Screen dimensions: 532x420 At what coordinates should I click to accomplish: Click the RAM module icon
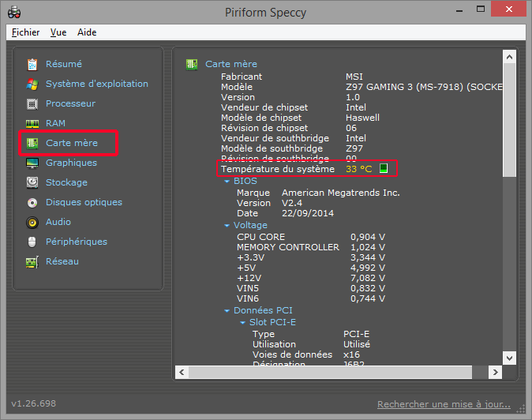(32, 123)
